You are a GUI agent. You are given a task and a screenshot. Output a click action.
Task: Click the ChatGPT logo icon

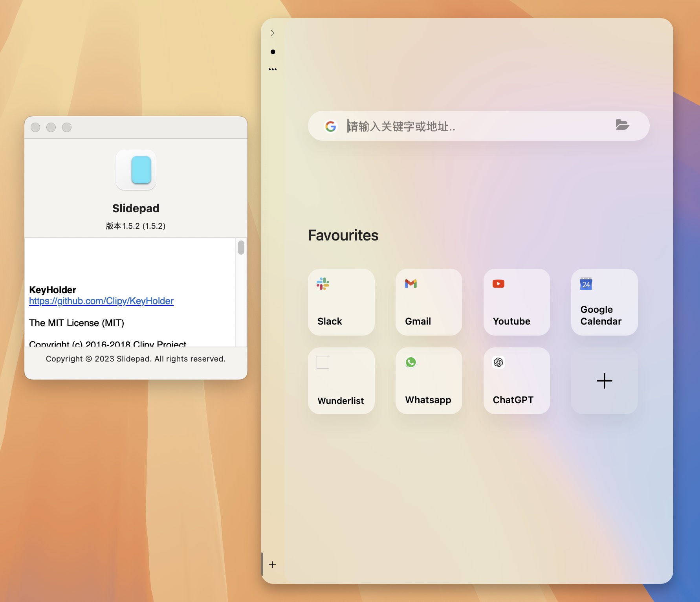click(x=498, y=362)
